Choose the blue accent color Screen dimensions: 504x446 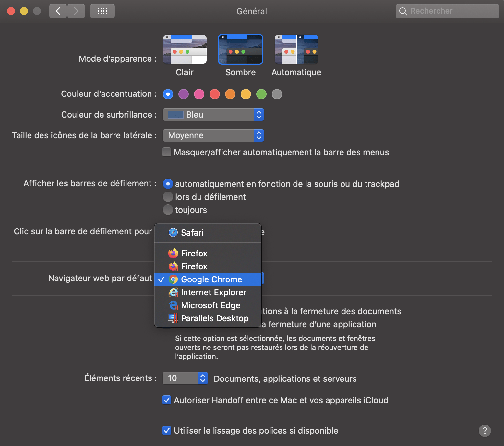click(x=168, y=94)
